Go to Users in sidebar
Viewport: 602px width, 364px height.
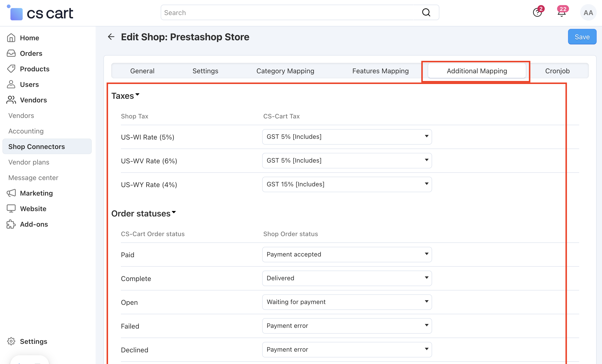pos(29,84)
